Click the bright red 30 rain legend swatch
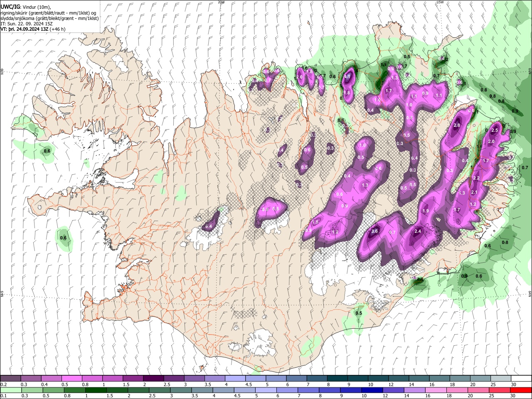This screenshot has width=532, height=399. pos(520,390)
